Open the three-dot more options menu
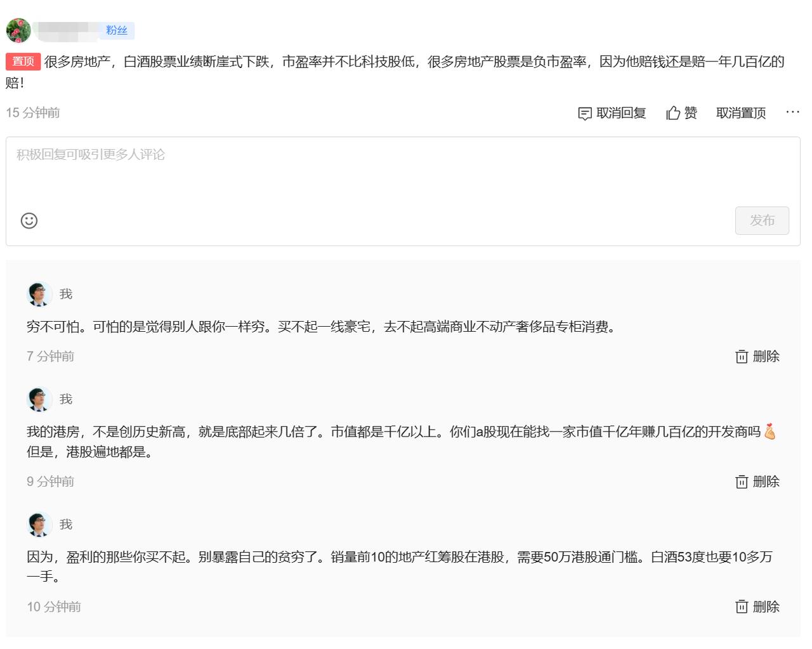This screenshot has width=812, height=649. click(x=793, y=112)
